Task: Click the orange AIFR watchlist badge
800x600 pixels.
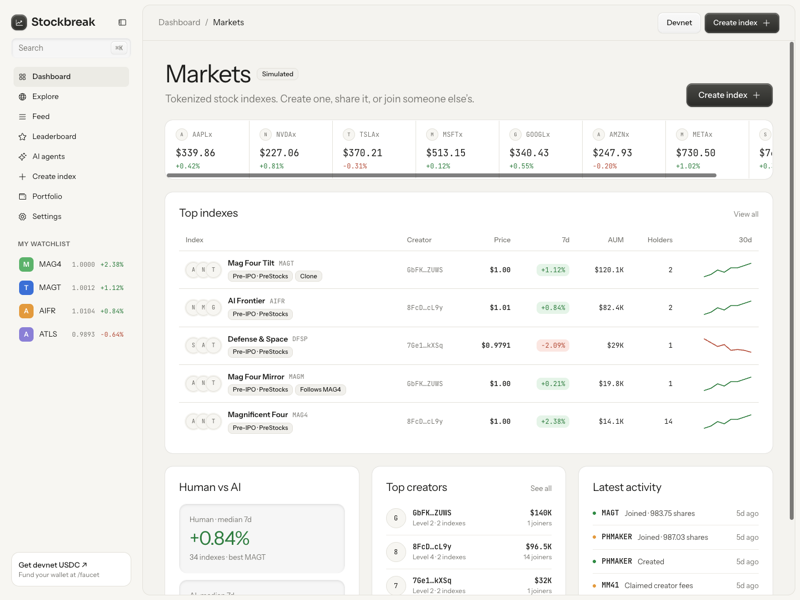Action: click(26, 311)
